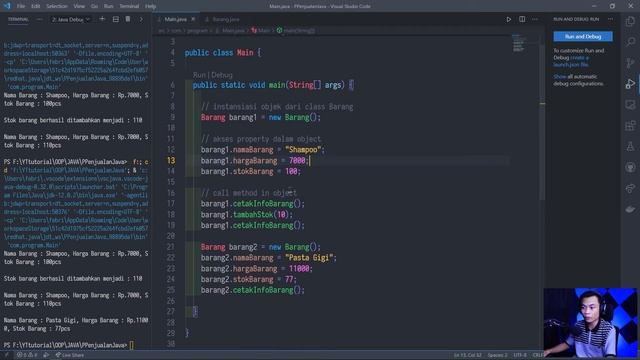
Task: Click Main.java file in breadcrumb
Action: pyautogui.click(x=230, y=30)
